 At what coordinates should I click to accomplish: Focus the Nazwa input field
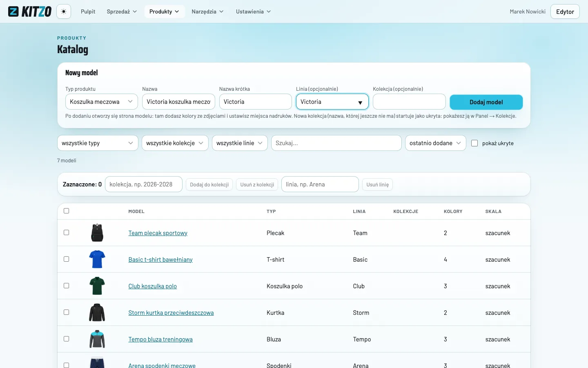pyautogui.click(x=178, y=102)
